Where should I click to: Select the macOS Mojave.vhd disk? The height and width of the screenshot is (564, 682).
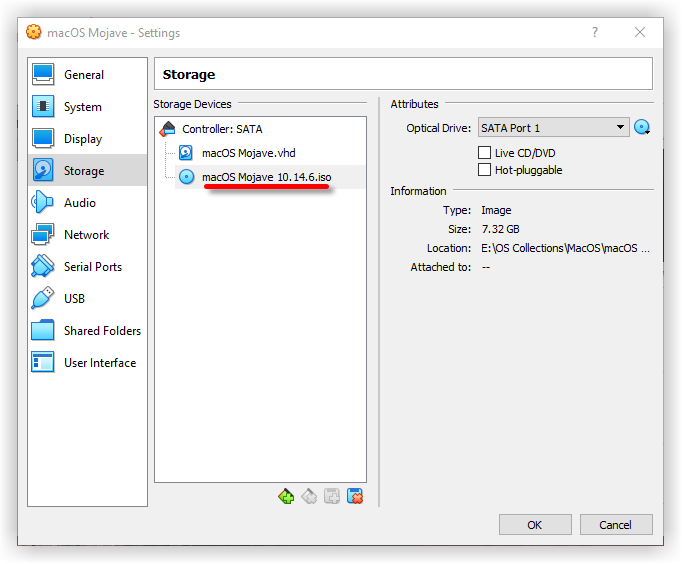[x=248, y=153]
